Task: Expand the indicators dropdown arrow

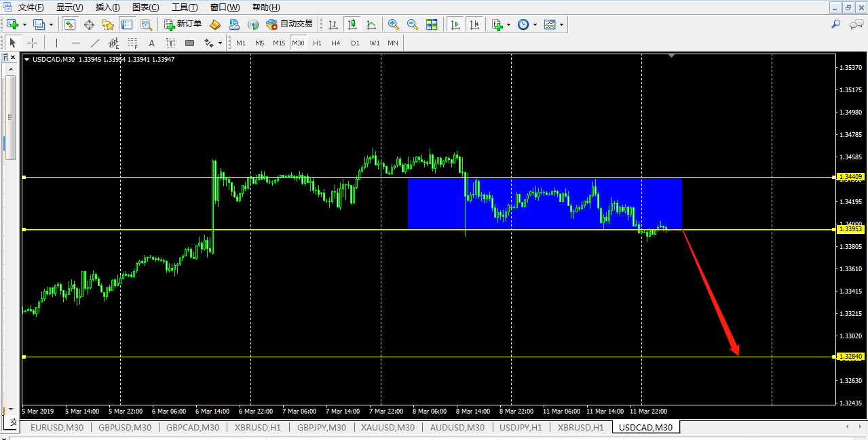Action: click(509, 24)
